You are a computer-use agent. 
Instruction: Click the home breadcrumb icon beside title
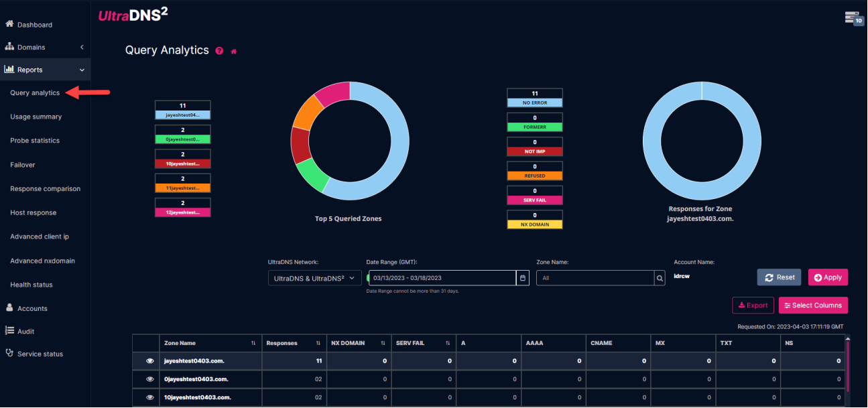pyautogui.click(x=234, y=51)
